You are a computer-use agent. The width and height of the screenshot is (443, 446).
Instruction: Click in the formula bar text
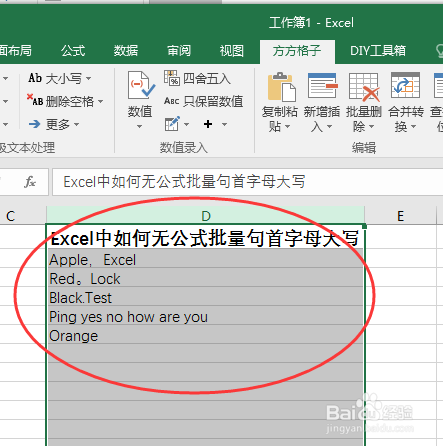coord(184,182)
